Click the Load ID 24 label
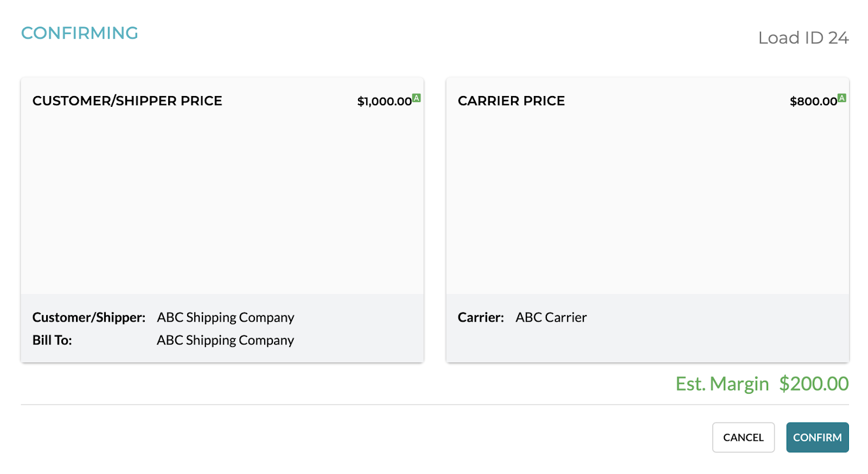868x474 pixels. tap(803, 38)
